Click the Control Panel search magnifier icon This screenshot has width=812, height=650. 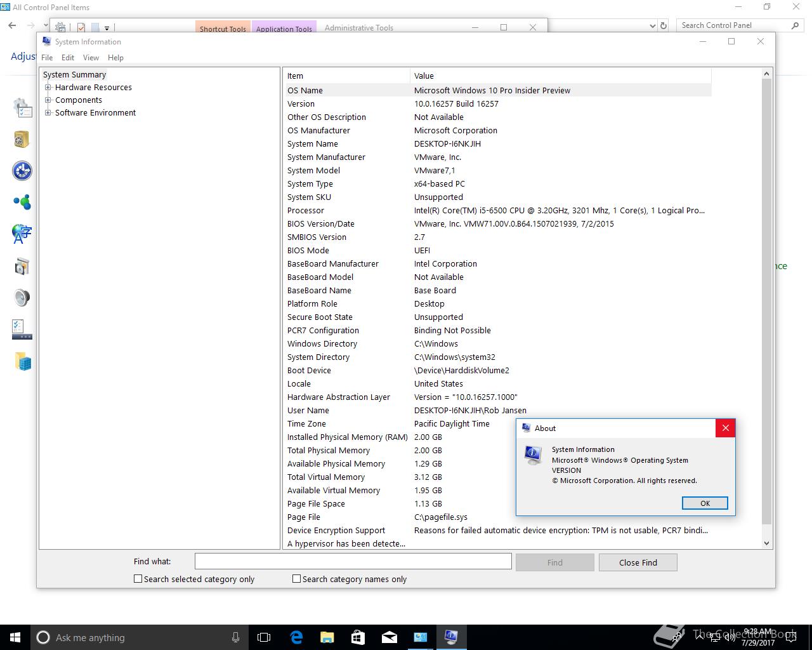pyautogui.click(x=795, y=25)
